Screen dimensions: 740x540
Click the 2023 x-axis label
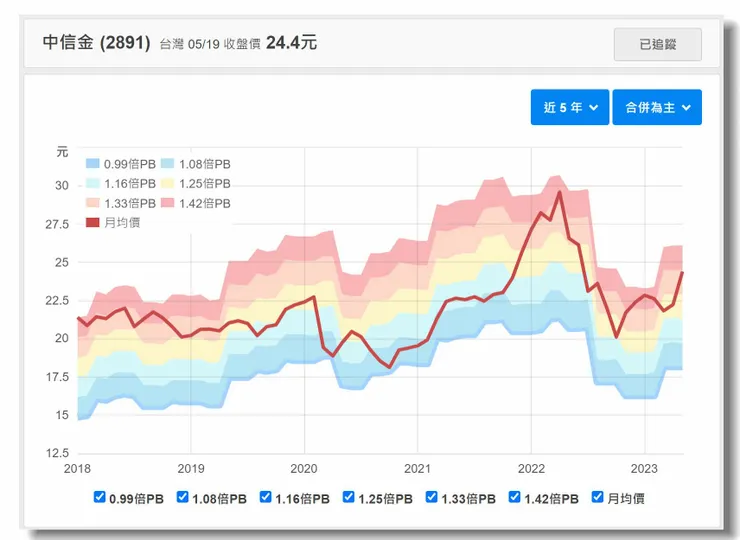pyautogui.click(x=644, y=469)
